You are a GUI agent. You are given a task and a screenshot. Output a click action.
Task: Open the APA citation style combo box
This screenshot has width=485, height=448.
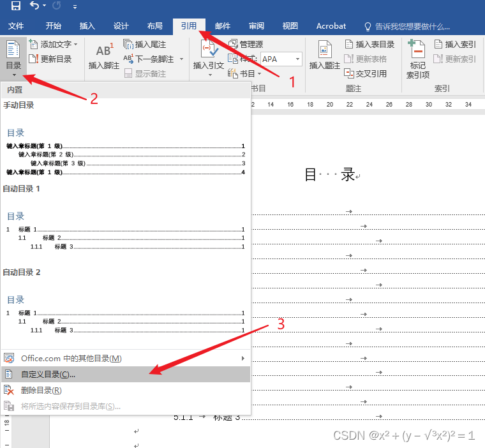click(x=281, y=59)
